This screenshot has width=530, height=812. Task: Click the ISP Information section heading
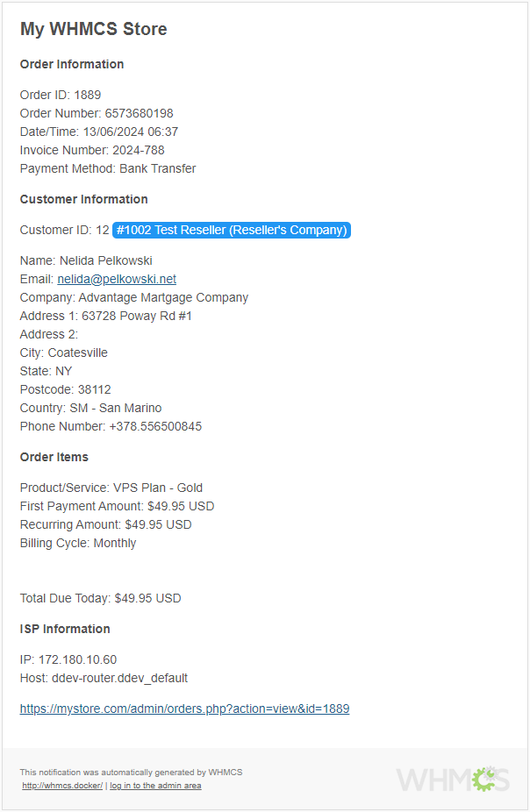pyautogui.click(x=65, y=629)
